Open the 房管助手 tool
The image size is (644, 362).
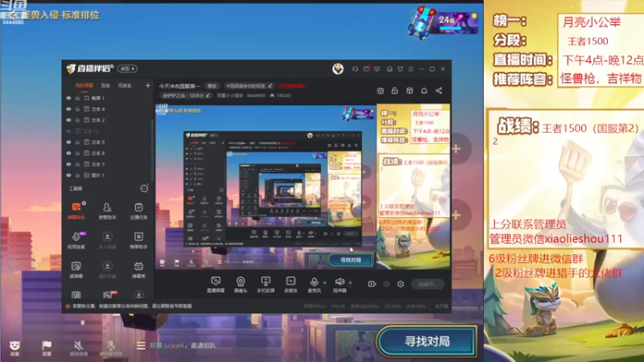(x=107, y=211)
